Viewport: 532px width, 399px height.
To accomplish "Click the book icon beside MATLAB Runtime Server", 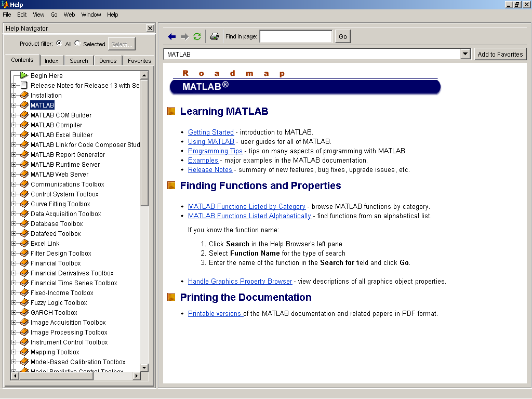I will [24, 164].
